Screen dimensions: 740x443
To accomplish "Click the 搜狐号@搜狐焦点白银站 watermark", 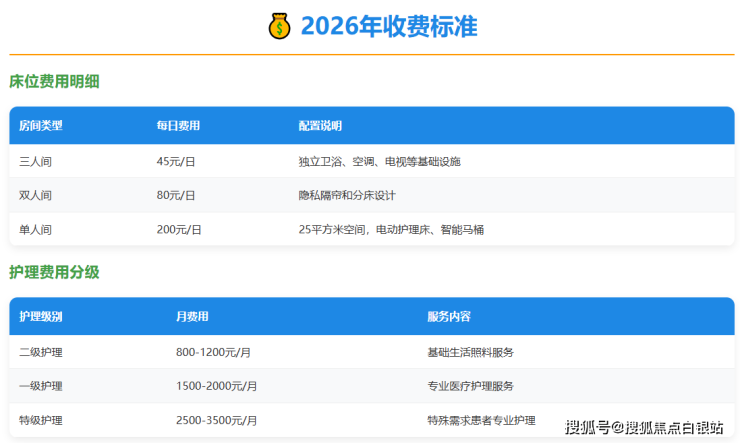I will click(x=644, y=428).
